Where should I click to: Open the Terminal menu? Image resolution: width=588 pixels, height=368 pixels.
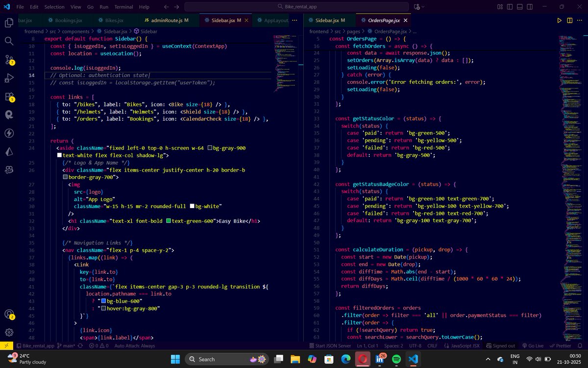(x=123, y=7)
